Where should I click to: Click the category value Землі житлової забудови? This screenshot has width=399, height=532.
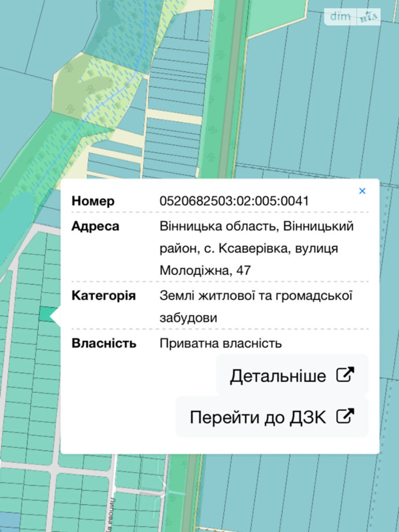(255, 296)
